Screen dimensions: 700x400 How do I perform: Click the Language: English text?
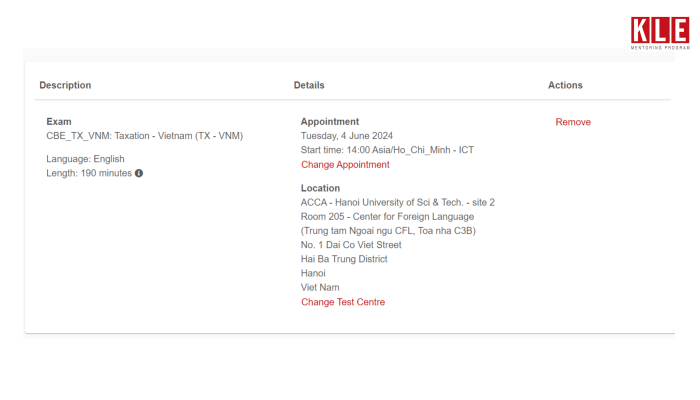[85, 159]
